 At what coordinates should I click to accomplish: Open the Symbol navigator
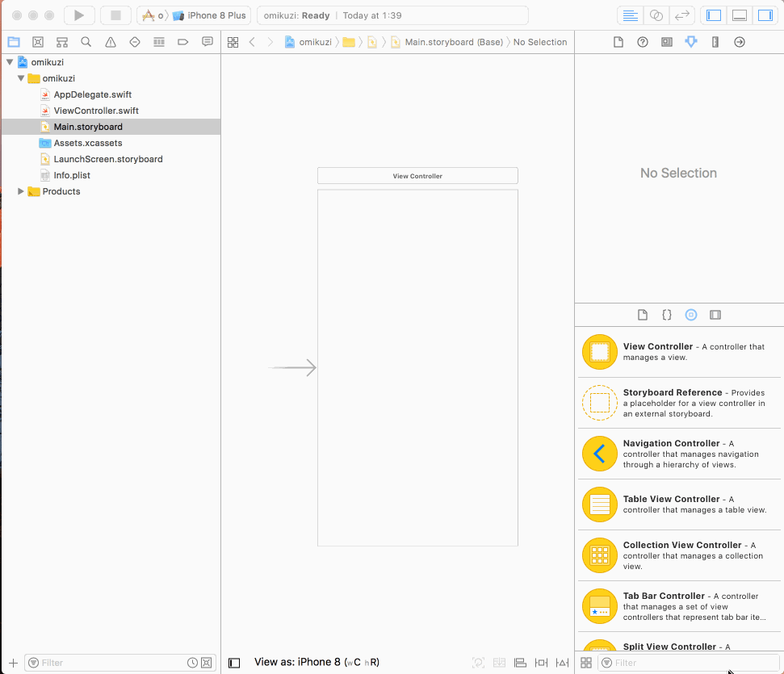click(x=62, y=42)
